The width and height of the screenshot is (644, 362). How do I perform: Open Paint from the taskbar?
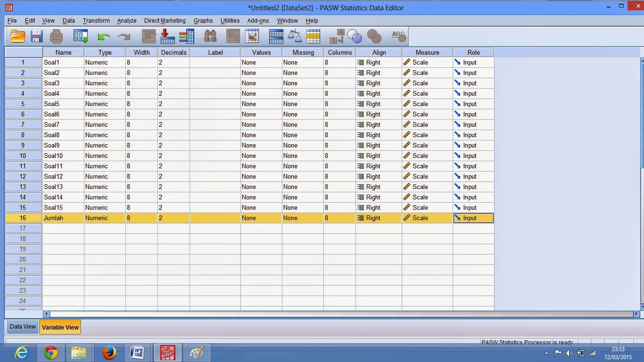[x=197, y=353]
